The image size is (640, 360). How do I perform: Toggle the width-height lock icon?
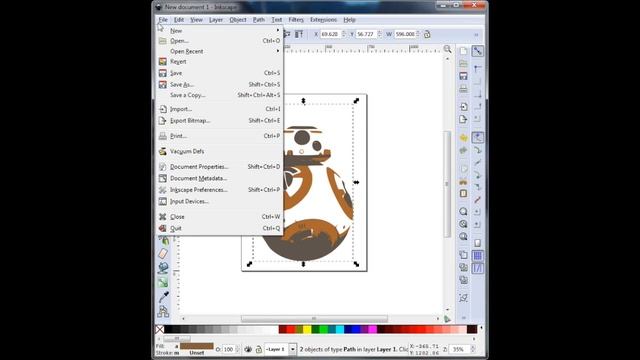click(427, 34)
